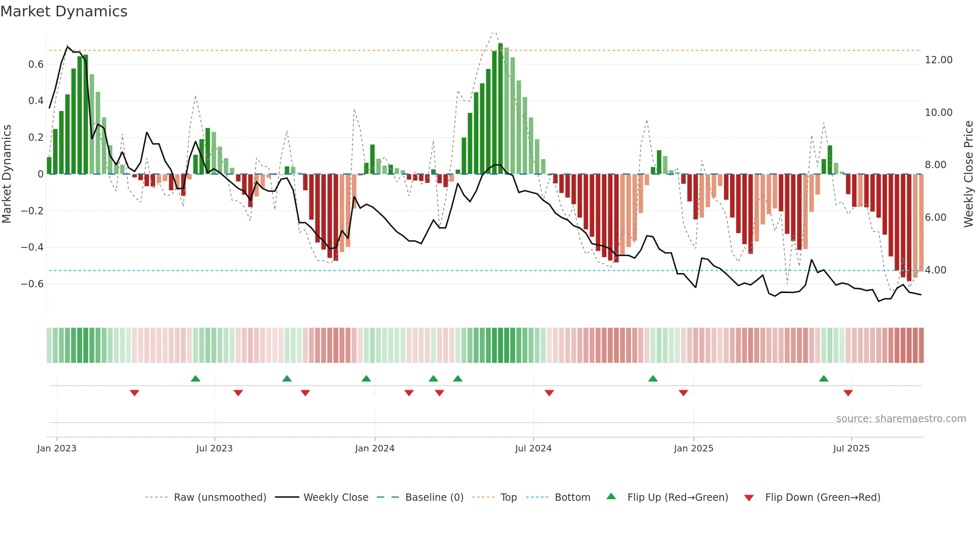The height and width of the screenshot is (551, 980).
Task: Select the Flip Down triangle in February 2024
Action: tap(409, 393)
